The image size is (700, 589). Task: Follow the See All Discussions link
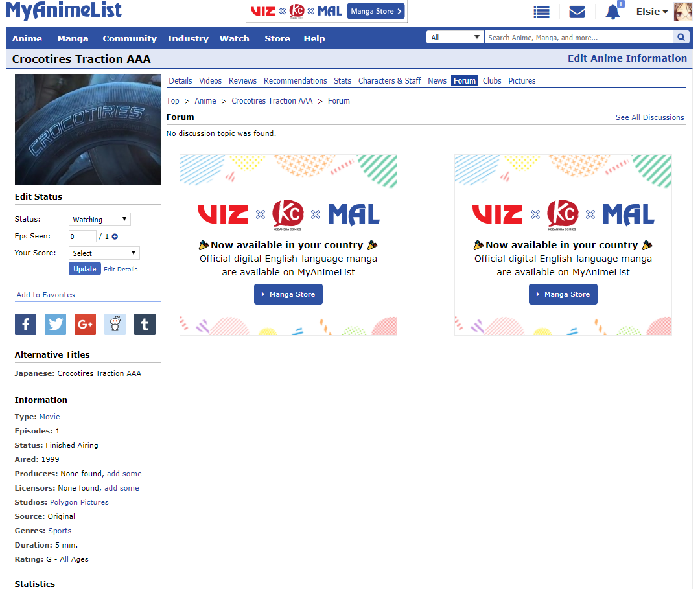[x=649, y=117]
